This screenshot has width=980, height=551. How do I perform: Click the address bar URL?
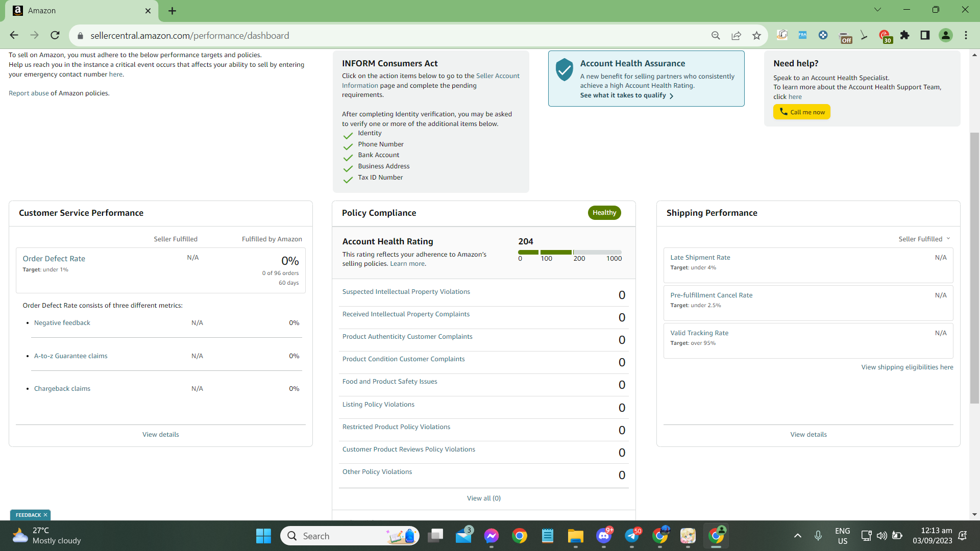(x=190, y=35)
